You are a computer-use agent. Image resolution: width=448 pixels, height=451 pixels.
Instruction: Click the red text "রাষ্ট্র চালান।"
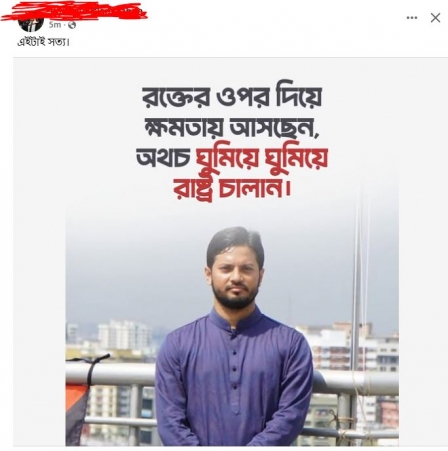click(x=232, y=189)
